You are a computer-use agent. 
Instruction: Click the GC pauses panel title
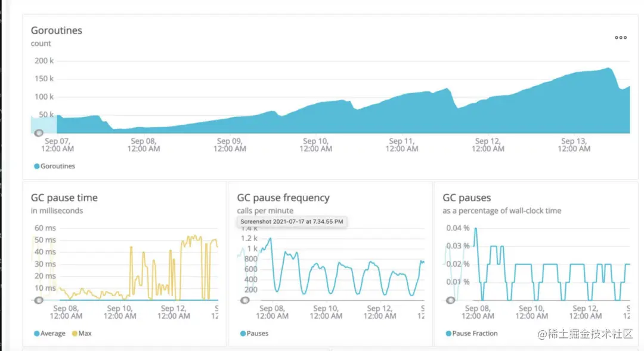pyautogui.click(x=467, y=198)
